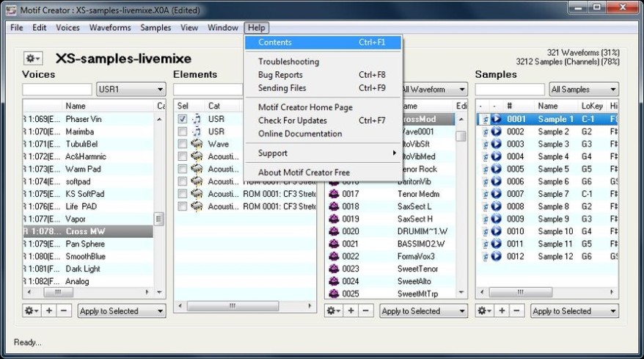
Task: Select the SweetTenor waveform row
Action: (x=390, y=269)
